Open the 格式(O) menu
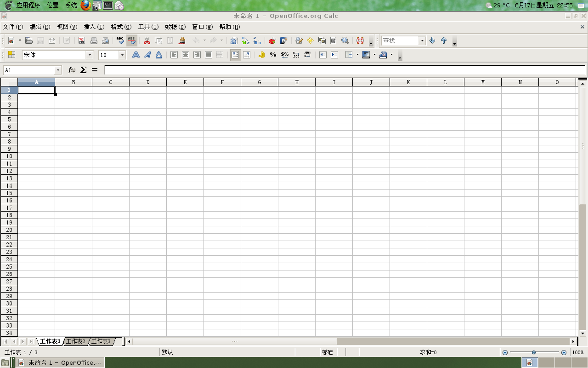The height and width of the screenshot is (368, 588). 121,27
